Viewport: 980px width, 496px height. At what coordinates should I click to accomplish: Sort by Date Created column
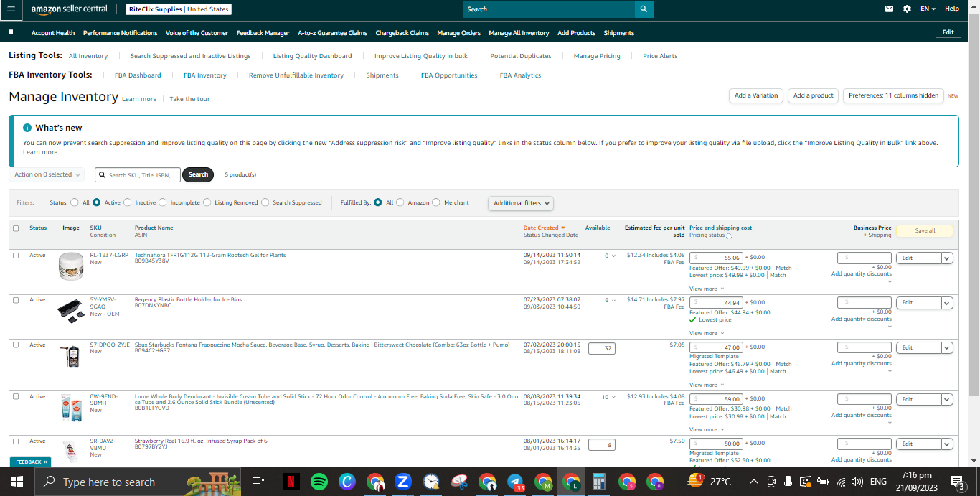coord(544,228)
